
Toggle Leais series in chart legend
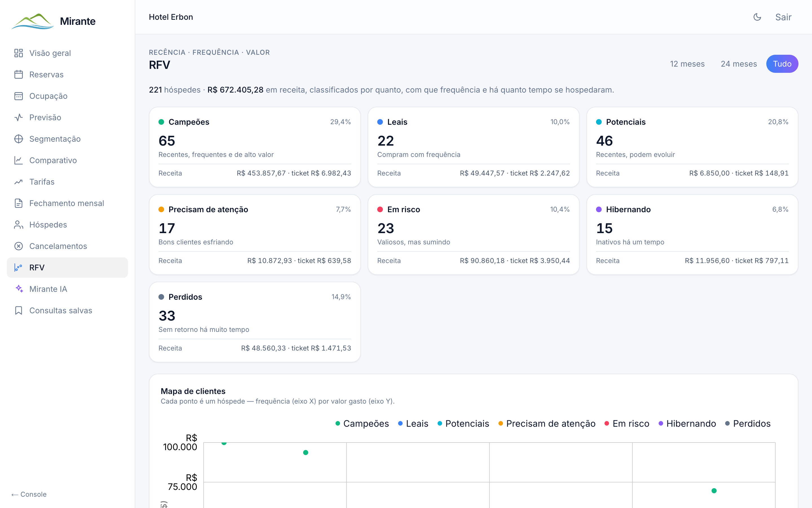point(413,424)
